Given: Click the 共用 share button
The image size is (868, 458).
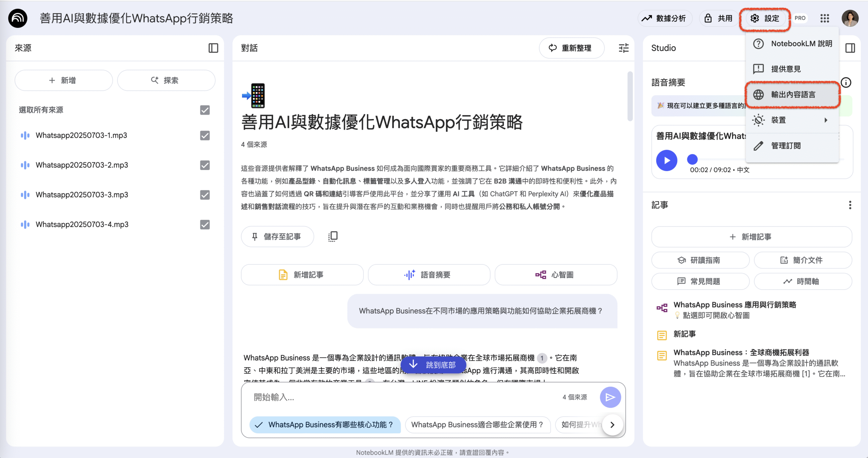Looking at the screenshot, I should point(719,18).
